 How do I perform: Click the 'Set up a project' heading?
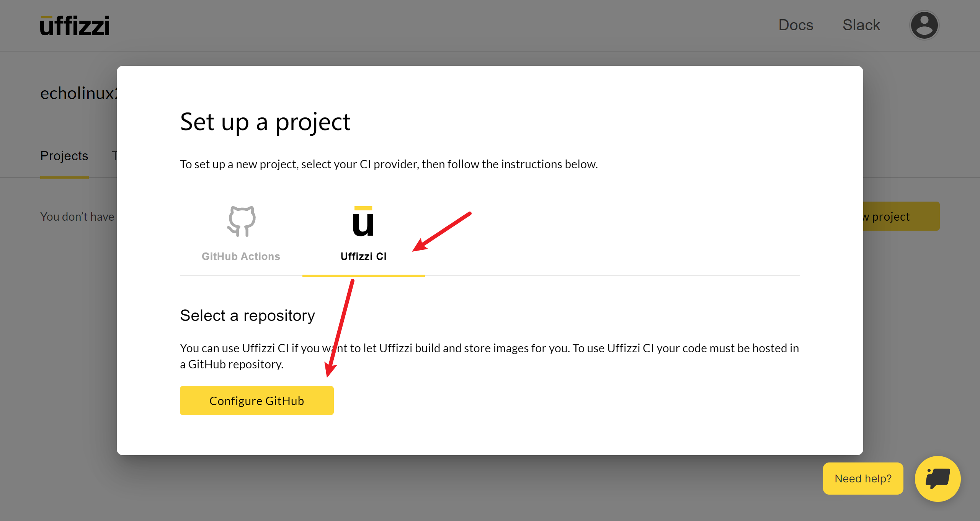click(x=265, y=122)
